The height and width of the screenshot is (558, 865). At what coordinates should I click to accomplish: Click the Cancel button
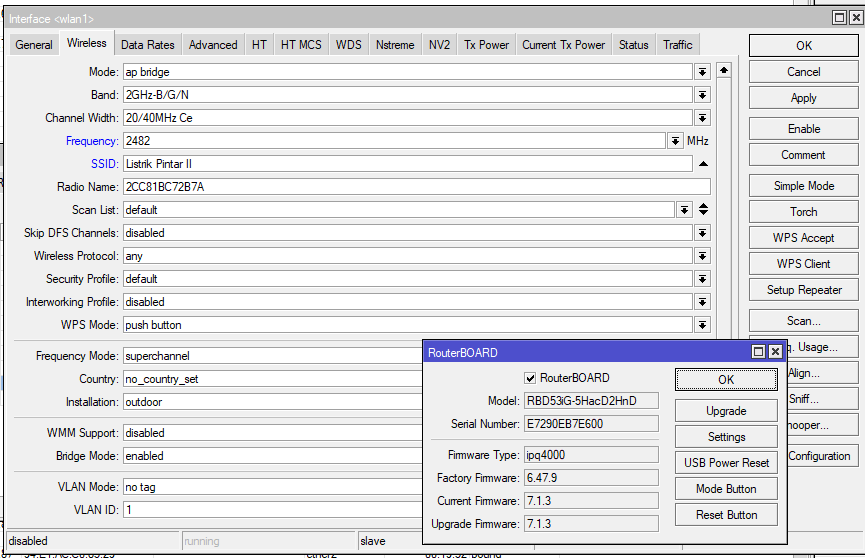pos(803,72)
